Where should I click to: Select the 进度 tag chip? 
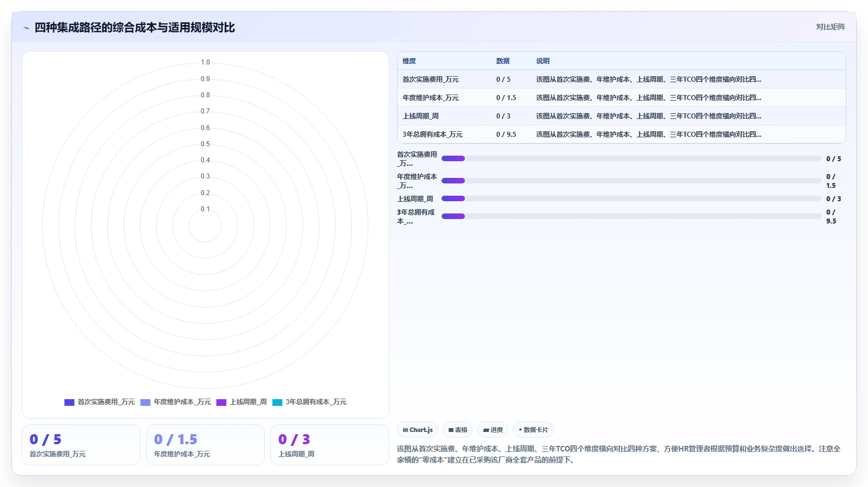click(493, 430)
